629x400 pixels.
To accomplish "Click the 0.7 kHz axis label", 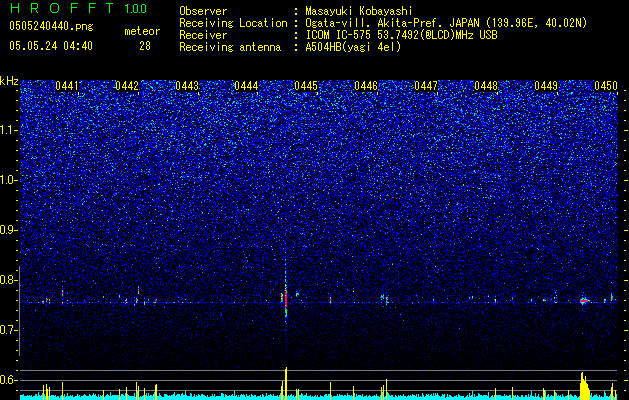I will (9, 330).
